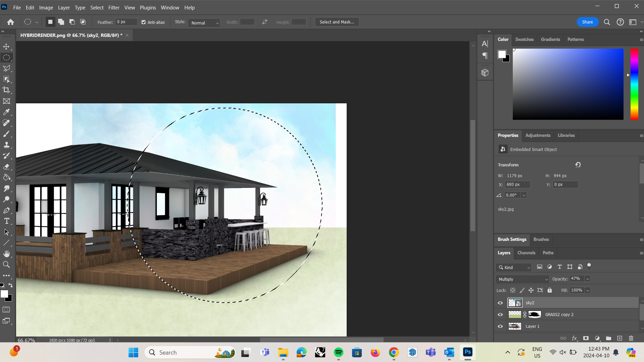Toggle lock all for layer
The width and height of the screenshot is (644, 362).
coord(550,290)
